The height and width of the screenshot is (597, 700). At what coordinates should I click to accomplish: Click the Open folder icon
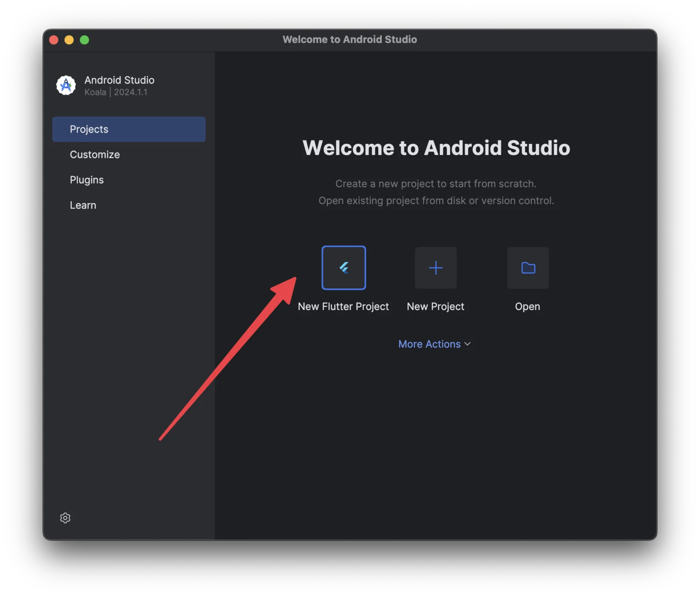[528, 268]
